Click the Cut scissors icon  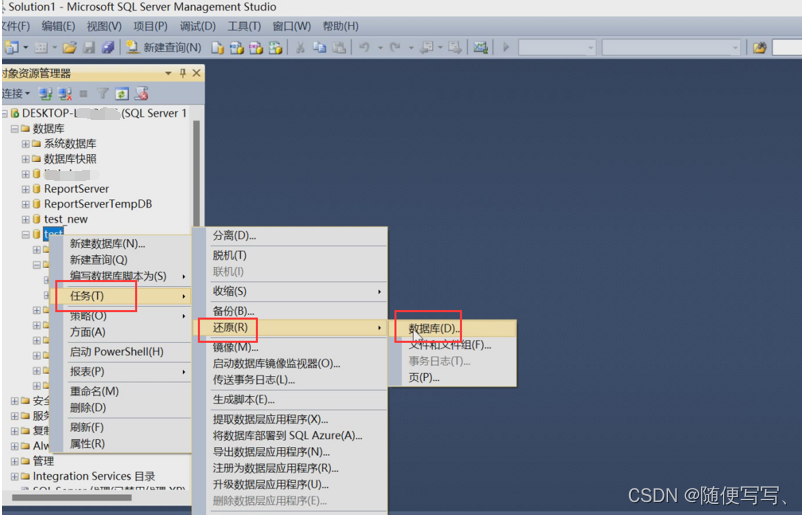pos(300,48)
